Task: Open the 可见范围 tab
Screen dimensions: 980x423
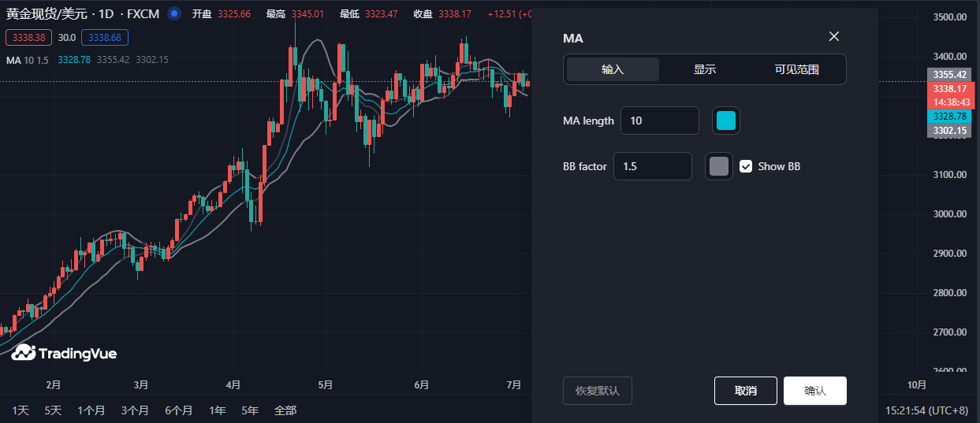Action: 796,69
